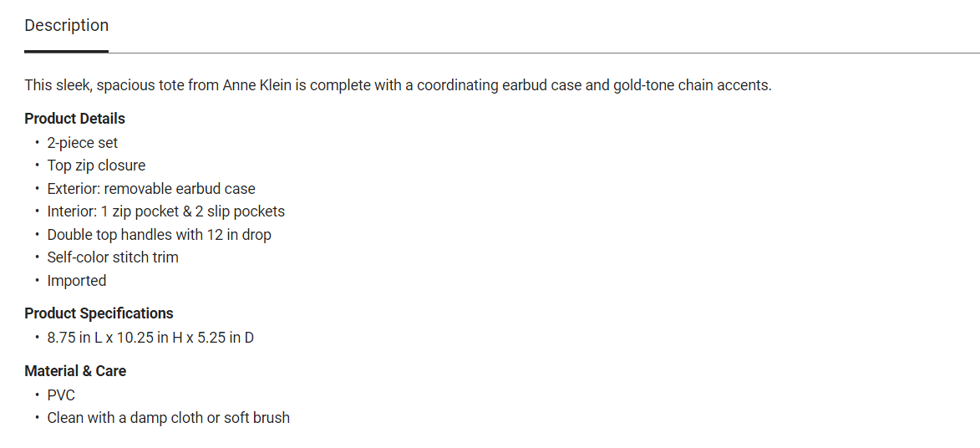The width and height of the screenshot is (980, 448).
Task: Click the tote dimensions specification line
Action: coord(150,338)
